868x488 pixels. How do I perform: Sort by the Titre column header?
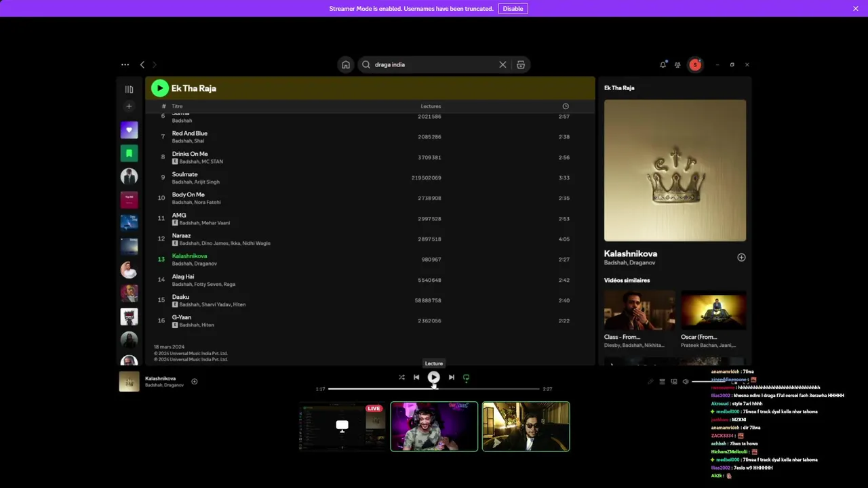(x=177, y=106)
